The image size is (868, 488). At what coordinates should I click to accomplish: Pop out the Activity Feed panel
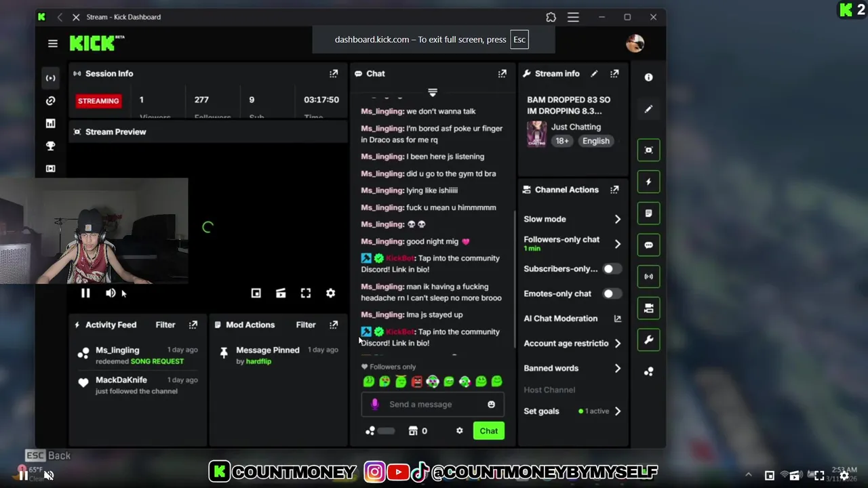coord(193,325)
